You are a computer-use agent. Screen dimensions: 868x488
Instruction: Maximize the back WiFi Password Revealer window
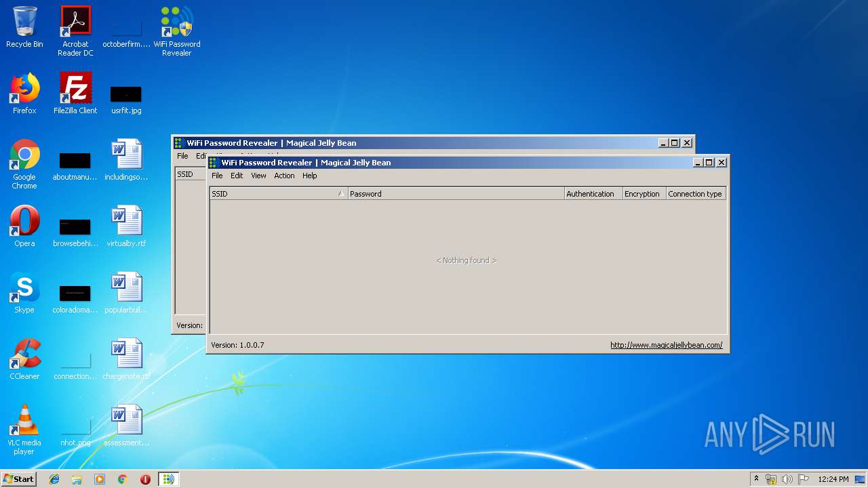pyautogui.click(x=675, y=143)
